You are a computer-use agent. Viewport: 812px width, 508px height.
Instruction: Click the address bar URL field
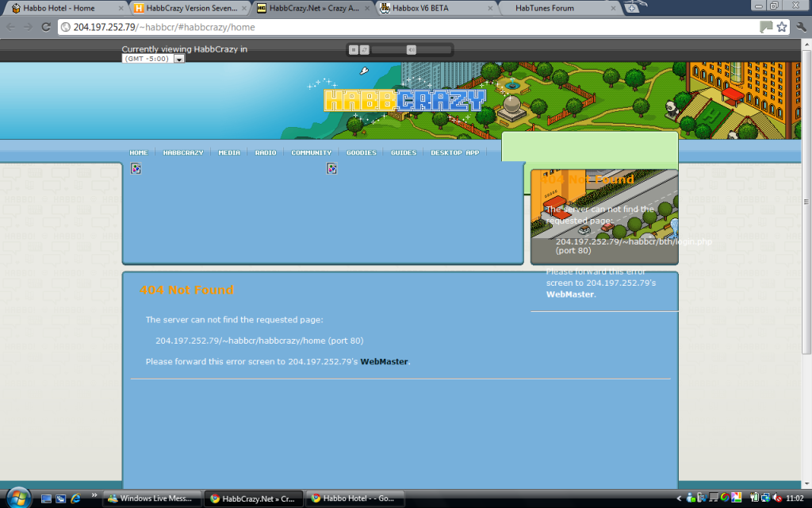[396, 27]
